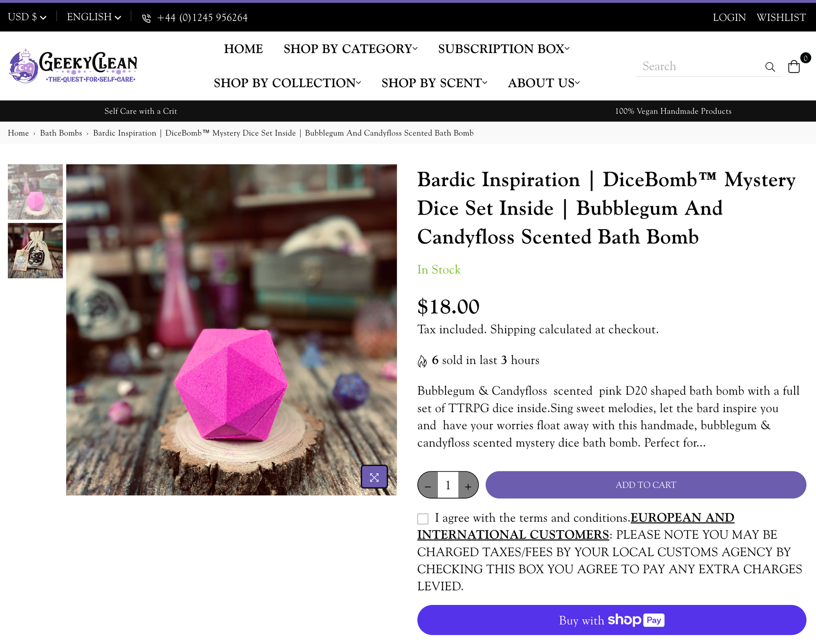The height and width of the screenshot is (644, 816).
Task: Check the terms and conditions checkbox
Action: 423,518
